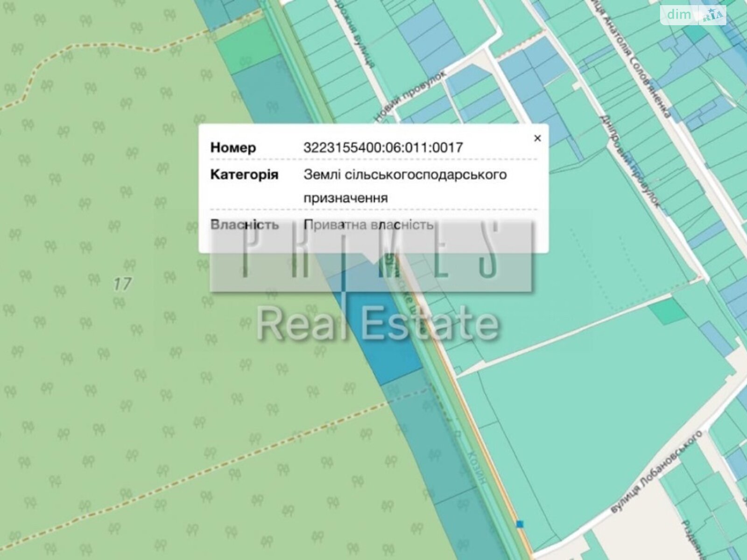
Task: Click the Власність label in the popup
Action: tap(245, 224)
